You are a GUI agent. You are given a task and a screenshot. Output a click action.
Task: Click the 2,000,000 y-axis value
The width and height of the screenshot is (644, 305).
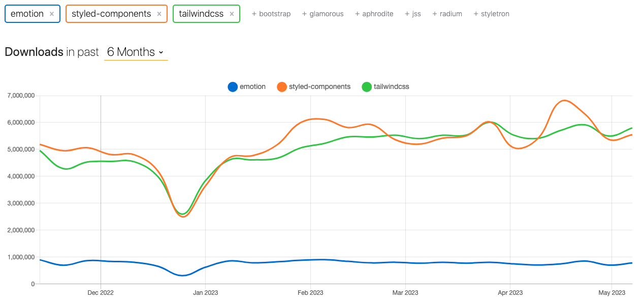point(21,230)
